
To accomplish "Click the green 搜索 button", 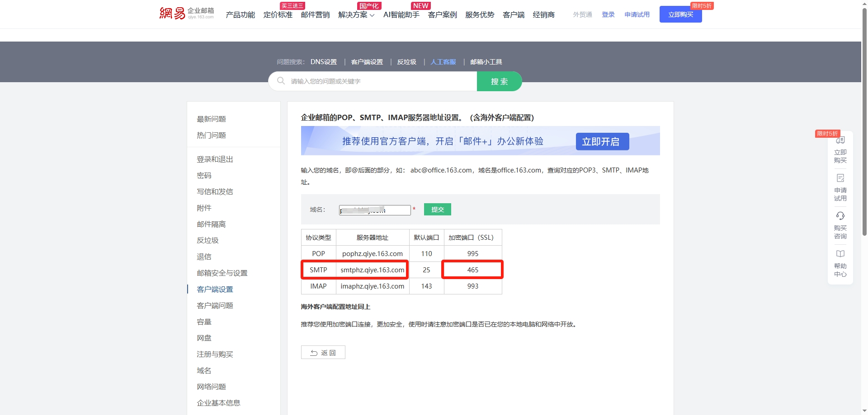I will coord(500,81).
